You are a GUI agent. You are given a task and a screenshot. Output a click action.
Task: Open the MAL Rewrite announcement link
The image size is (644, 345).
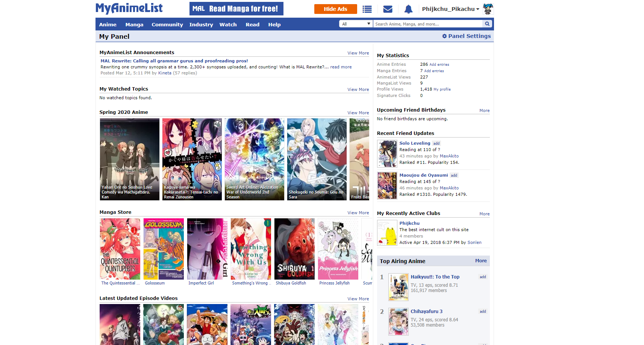click(x=174, y=61)
